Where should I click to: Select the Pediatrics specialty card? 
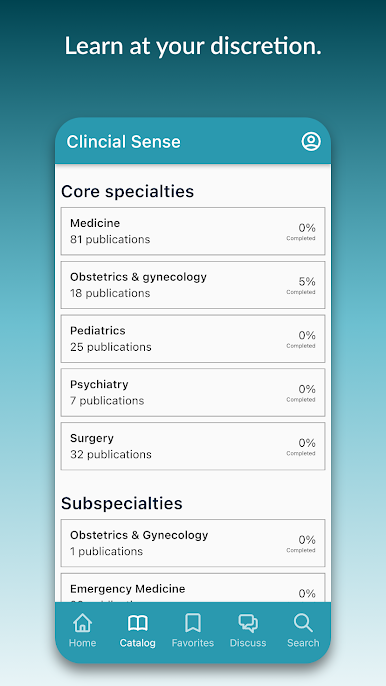pyautogui.click(x=193, y=339)
